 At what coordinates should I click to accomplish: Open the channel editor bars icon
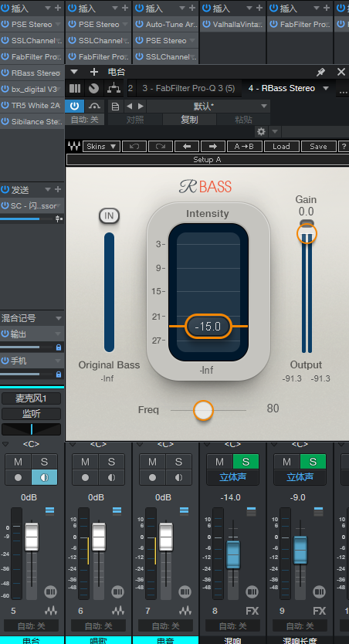75,88
